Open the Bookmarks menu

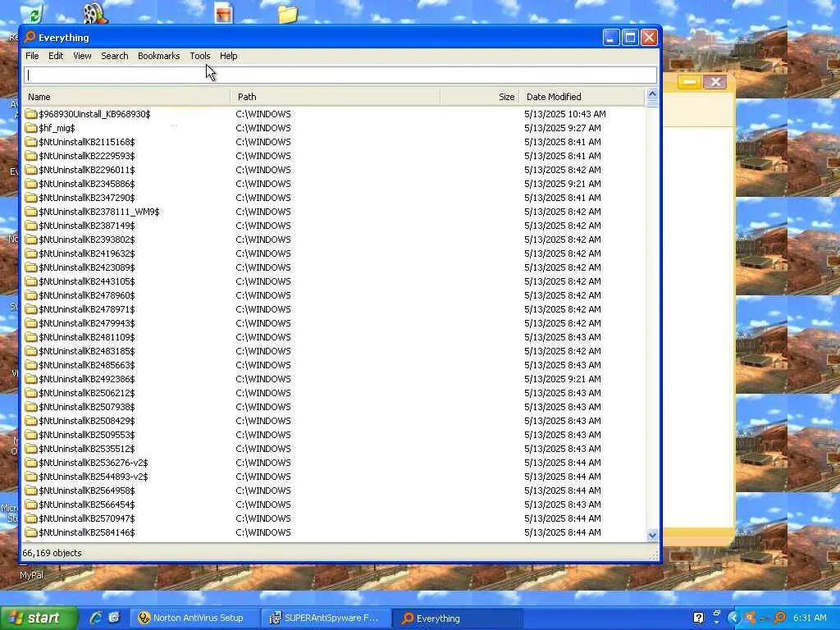[158, 56]
